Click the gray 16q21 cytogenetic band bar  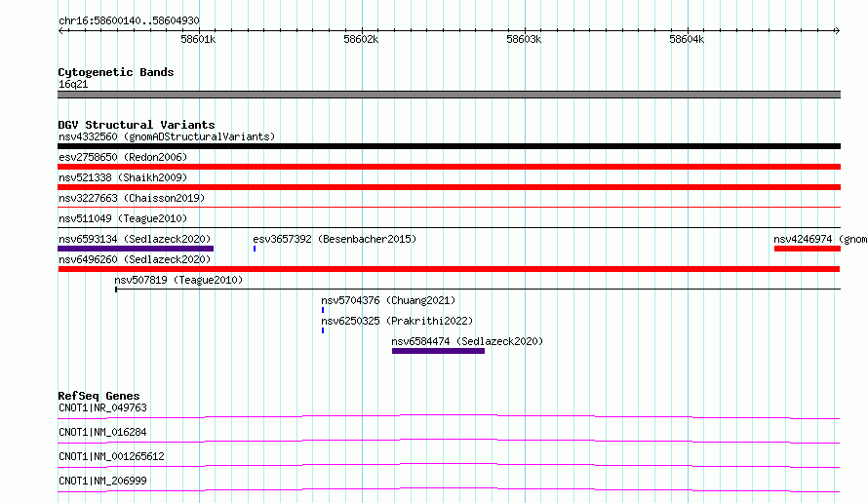coord(449,95)
